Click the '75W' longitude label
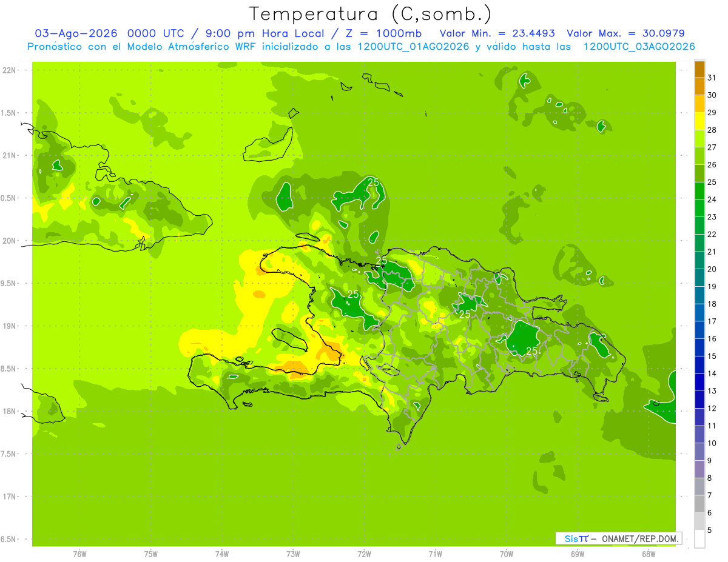 coord(151,554)
